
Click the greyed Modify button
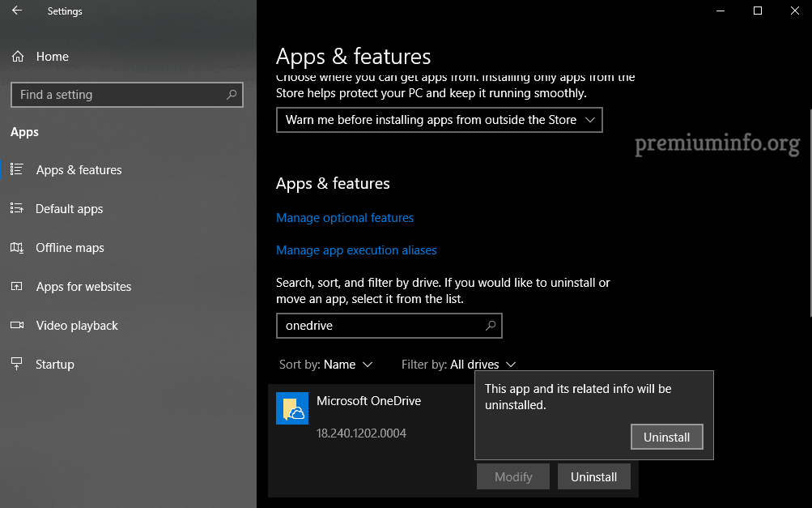[512, 477]
